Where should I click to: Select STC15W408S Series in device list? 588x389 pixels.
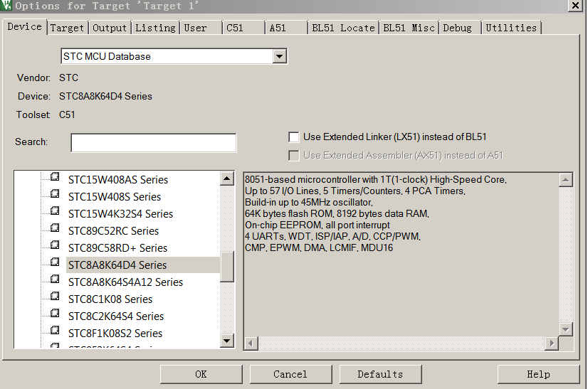pyautogui.click(x=114, y=196)
